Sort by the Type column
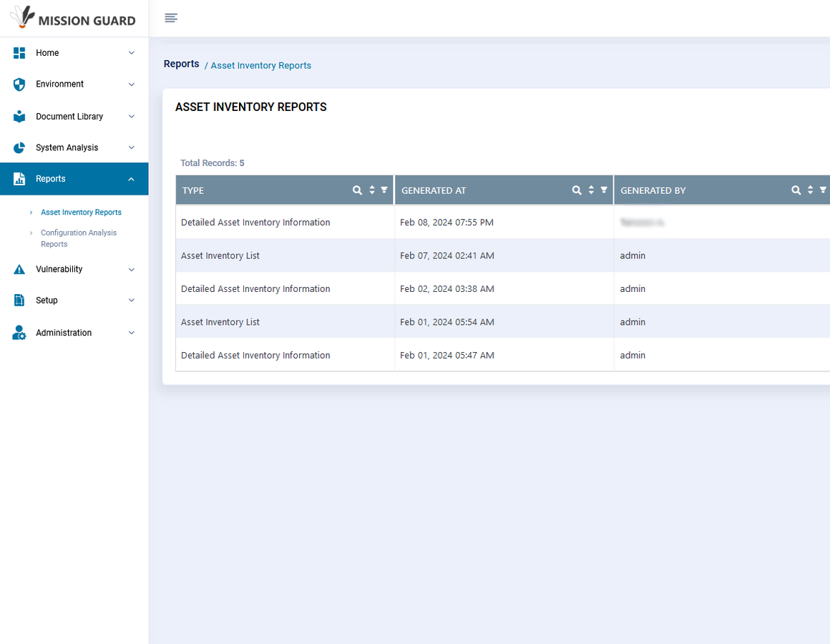830x644 pixels. click(x=372, y=190)
